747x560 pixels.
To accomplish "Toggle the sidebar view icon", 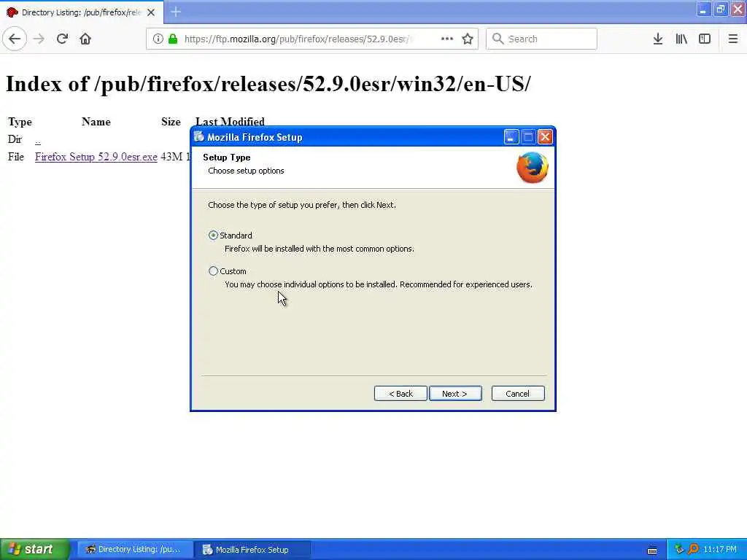I will point(705,39).
